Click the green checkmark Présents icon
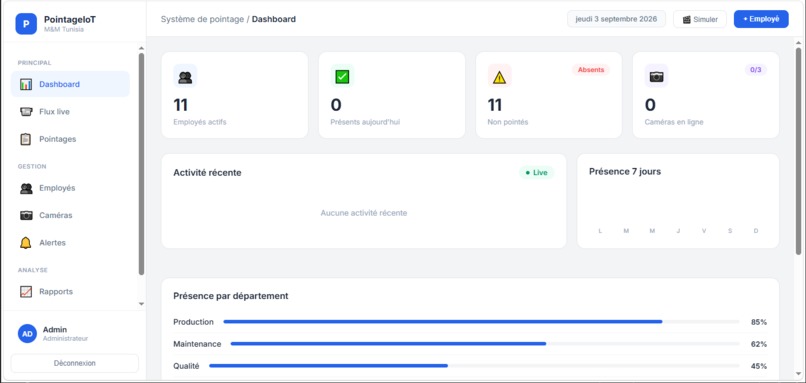 342,77
